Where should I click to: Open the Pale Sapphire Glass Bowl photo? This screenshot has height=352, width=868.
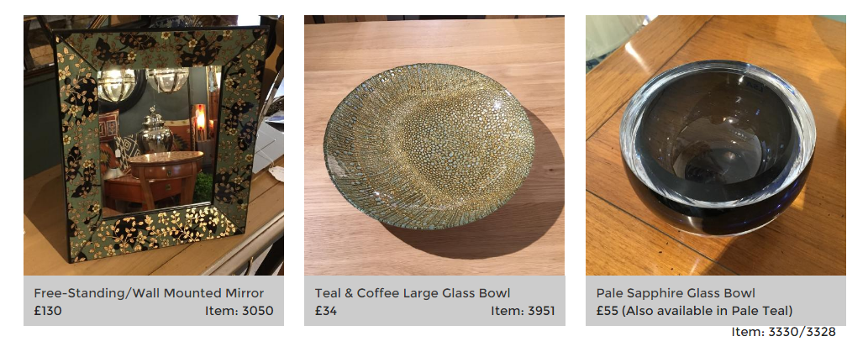click(716, 145)
